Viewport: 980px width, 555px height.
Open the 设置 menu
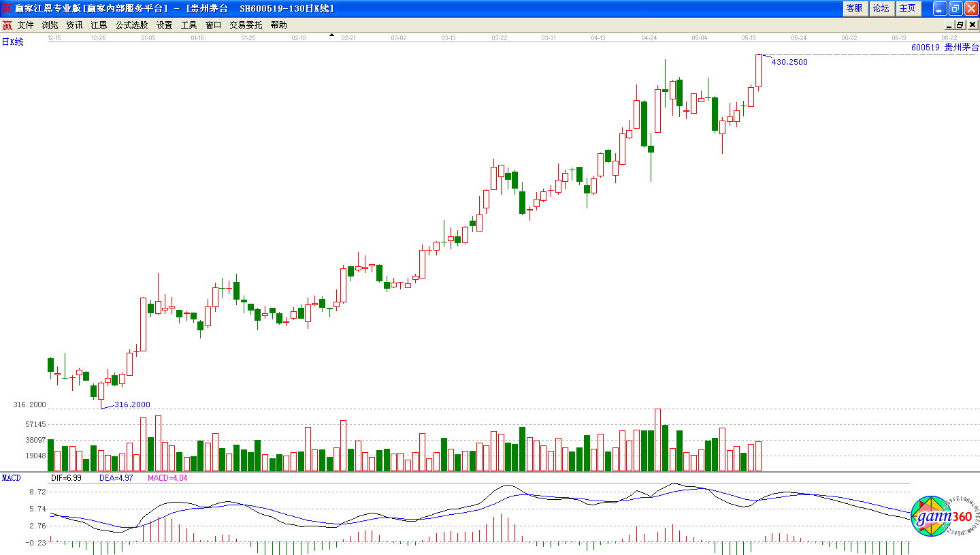click(164, 25)
